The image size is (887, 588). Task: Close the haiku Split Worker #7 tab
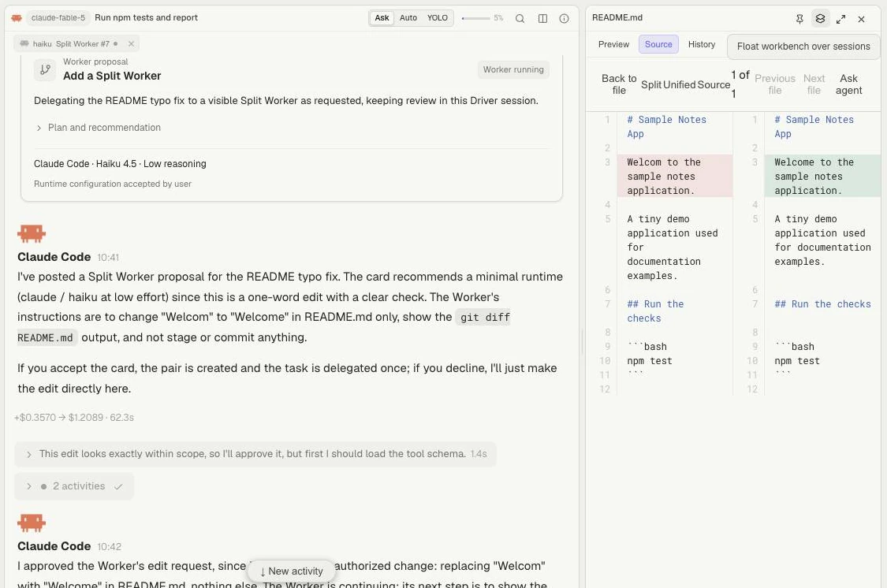[x=131, y=43]
